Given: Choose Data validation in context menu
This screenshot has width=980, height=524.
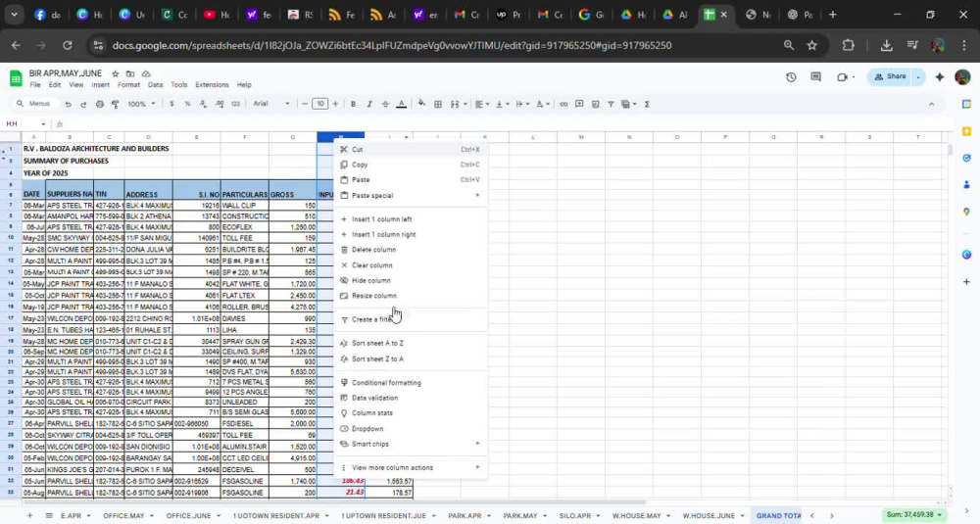Looking at the screenshot, I should 410,398.
